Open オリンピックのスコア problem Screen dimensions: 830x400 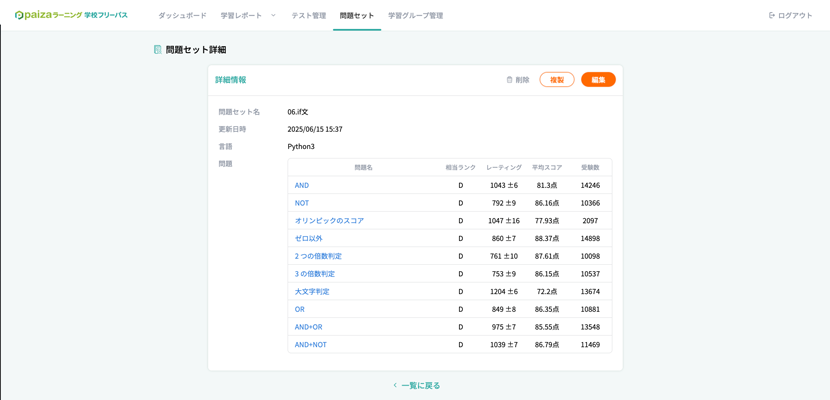tap(329, 221)
